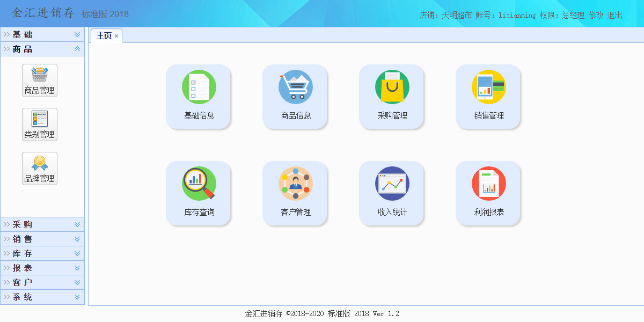This screenshot has width=644, height=322.
Task: Expand the 库存 accordion panel
Action: click(42, 253)
